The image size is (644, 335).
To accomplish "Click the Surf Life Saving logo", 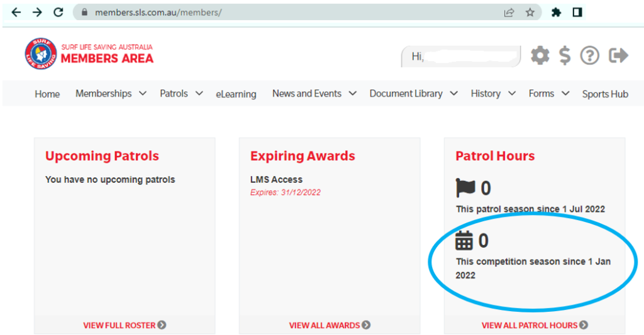I will (x=41, y=54).
